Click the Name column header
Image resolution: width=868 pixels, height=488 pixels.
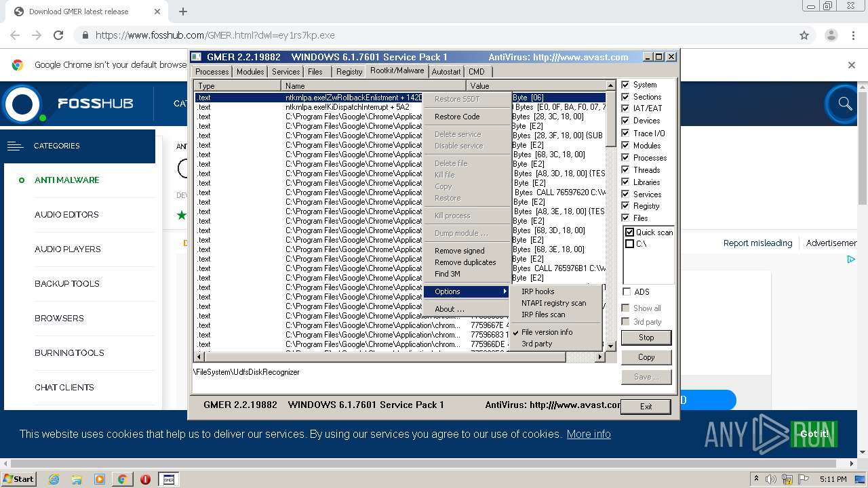click(374, 86)
